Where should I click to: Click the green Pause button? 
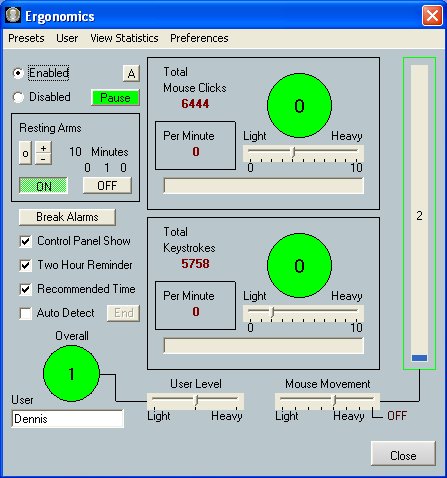115,98
